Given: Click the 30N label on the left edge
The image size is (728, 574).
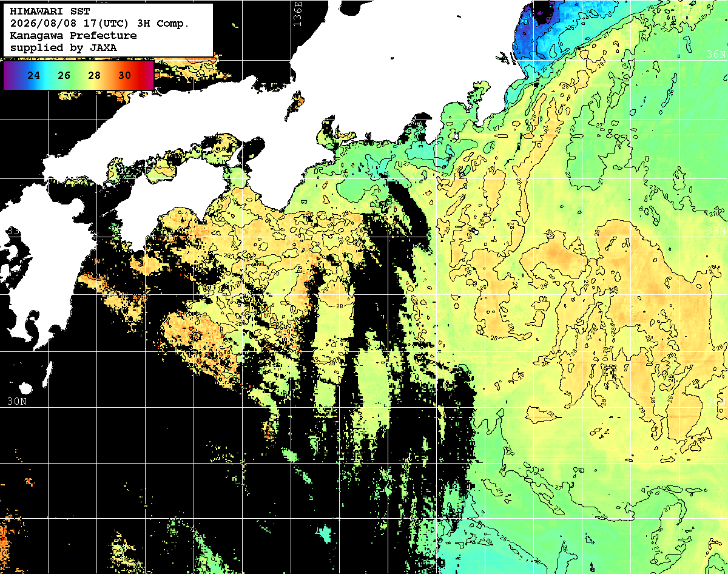Looking at the screenshot, I should point(17,401).
